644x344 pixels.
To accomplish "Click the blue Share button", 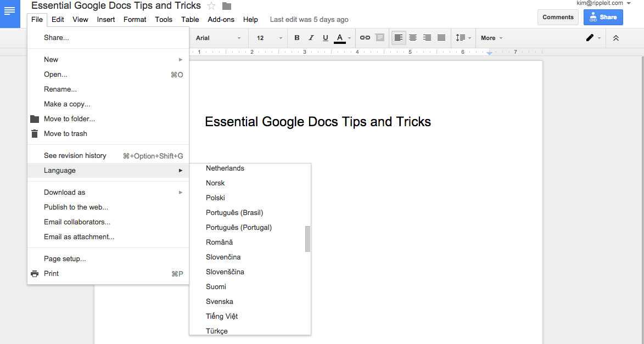I will tap(603, 17).
